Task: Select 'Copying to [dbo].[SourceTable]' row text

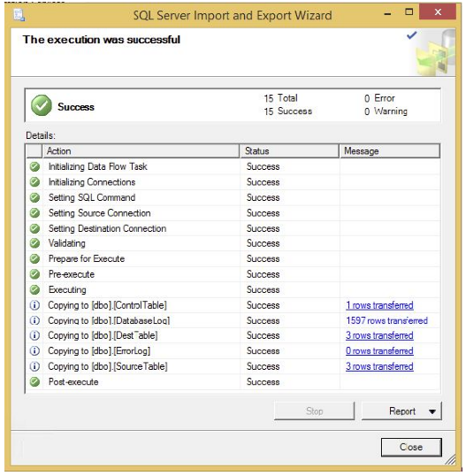Action: 108,366
